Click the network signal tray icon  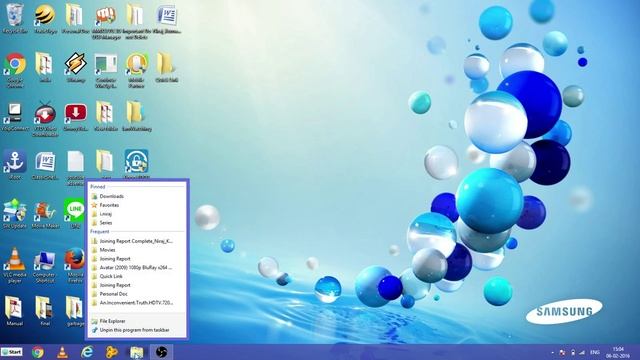582,352
